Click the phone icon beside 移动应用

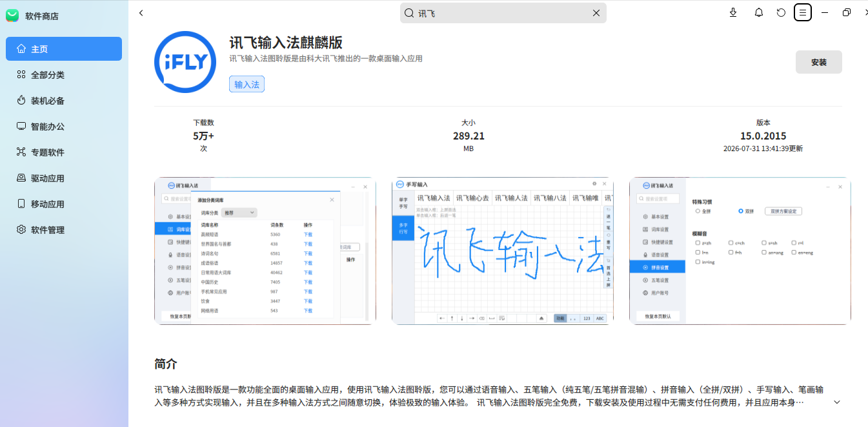21,204
